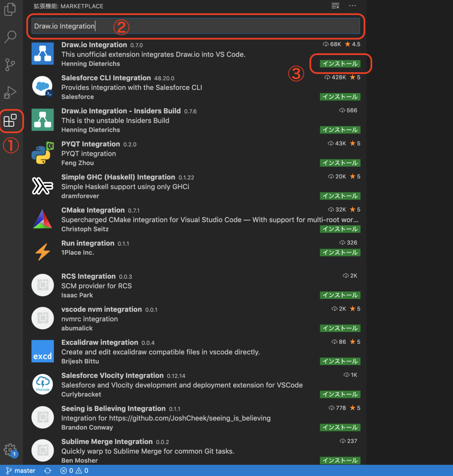The height and width of the screenshot is (476, 453).
Task: Select the seeing_is_believing GitHub description
Action: 166,418
